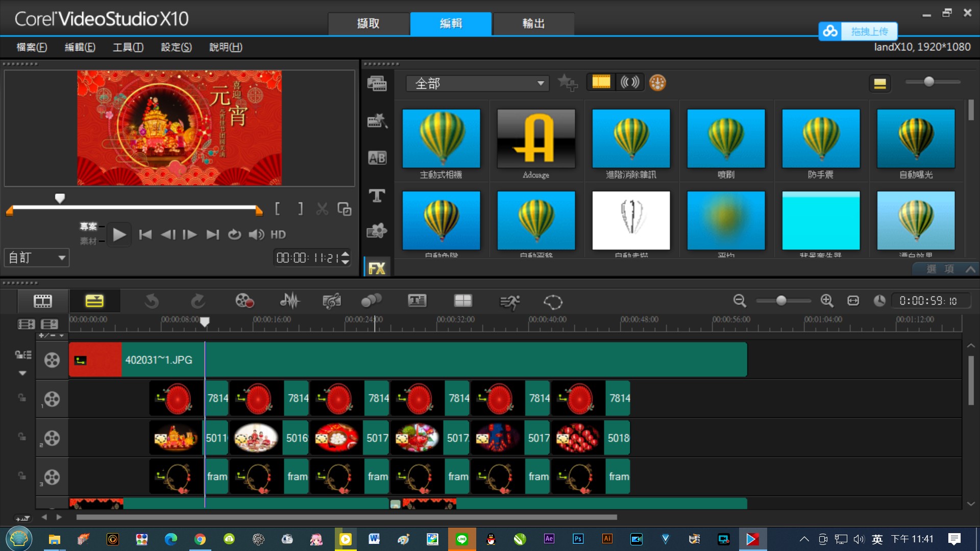Open Auto Music tool
The height and width of the screenshot is (551, 980).
pyautogui.click(x=331, y=302)
